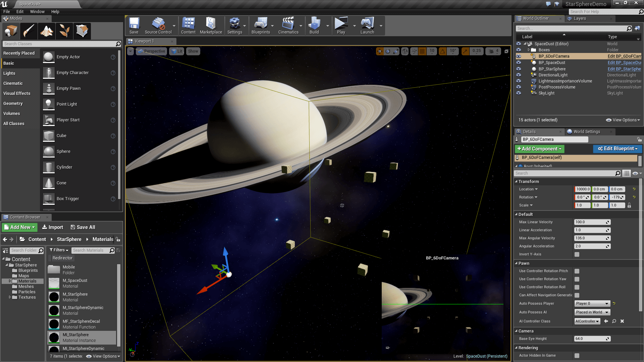
Task: Open the Auto Possess AI dropdown
Action: pyautogui.click(x=592, y=312)
